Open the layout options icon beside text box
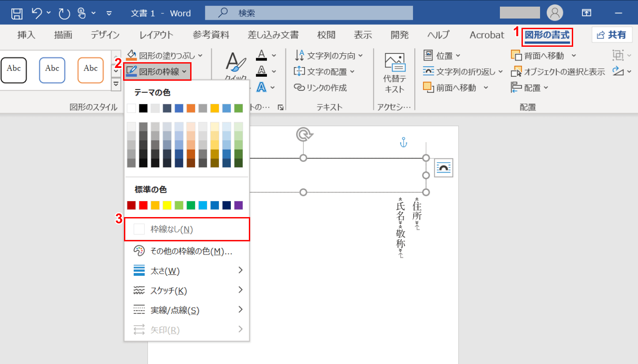Screen dimensions: 638x364 click(443, 168)
